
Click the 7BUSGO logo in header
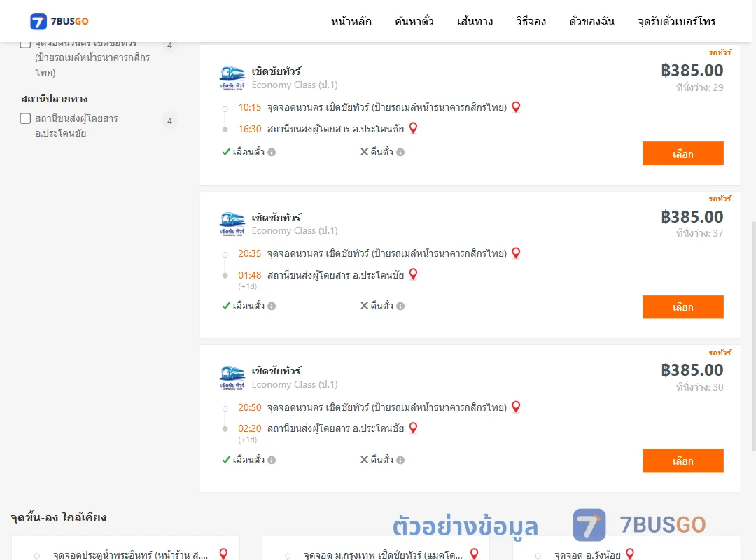coord(59,21)
